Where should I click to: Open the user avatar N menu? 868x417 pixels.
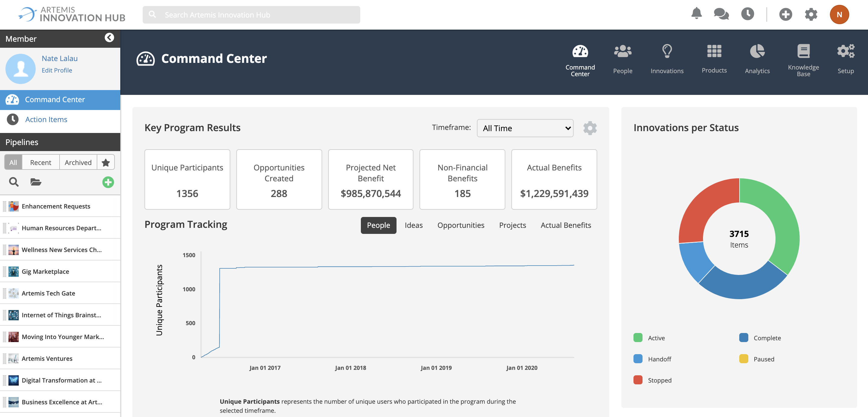pyautogui.click(x=839, y=15)
